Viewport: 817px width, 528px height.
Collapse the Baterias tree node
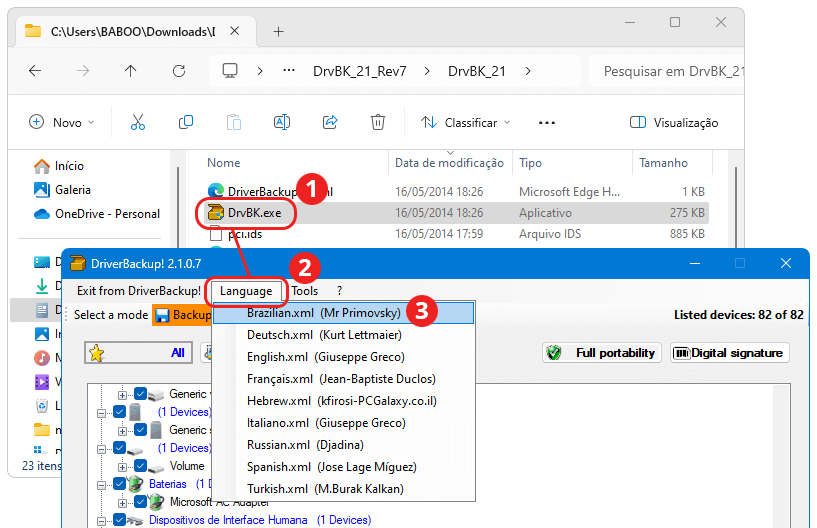(102, 485)
